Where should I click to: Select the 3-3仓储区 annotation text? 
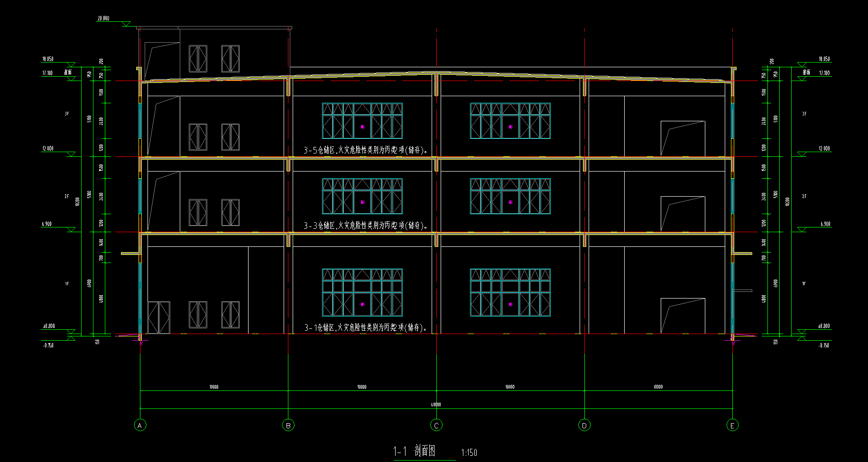click(x=366, y=226)
